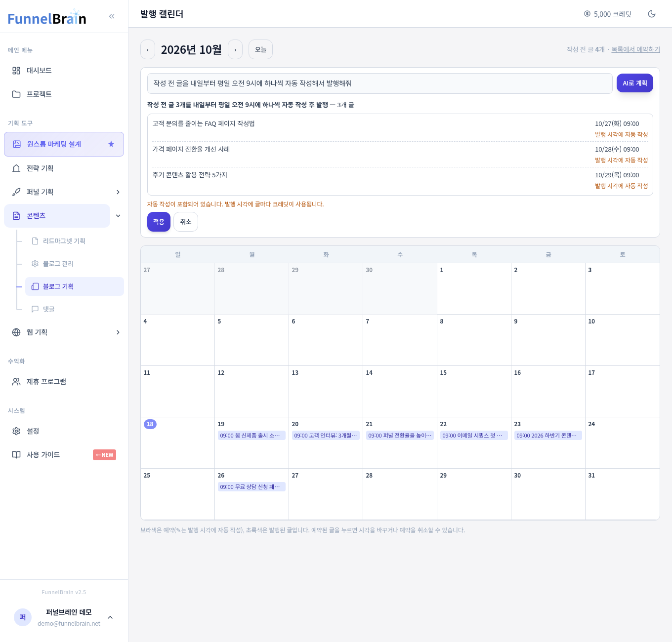The image size is (672, 642).
Task: Click the 퍼널 기획 rocket icon
Action: 16,192
